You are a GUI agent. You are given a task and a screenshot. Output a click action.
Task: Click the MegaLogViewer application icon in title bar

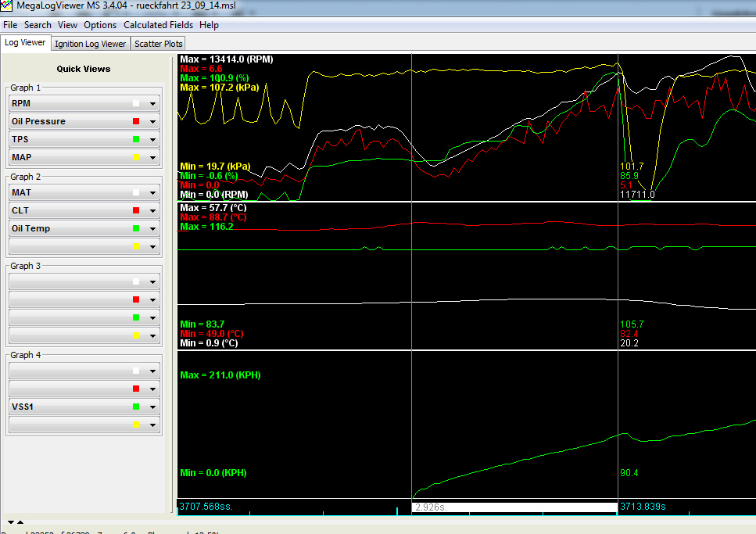tap(6, 5)
